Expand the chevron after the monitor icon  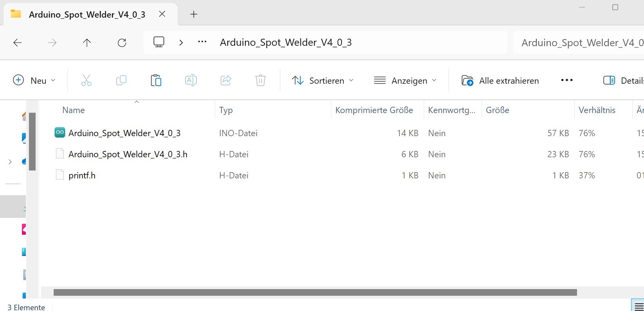click(x=181, y=43)
